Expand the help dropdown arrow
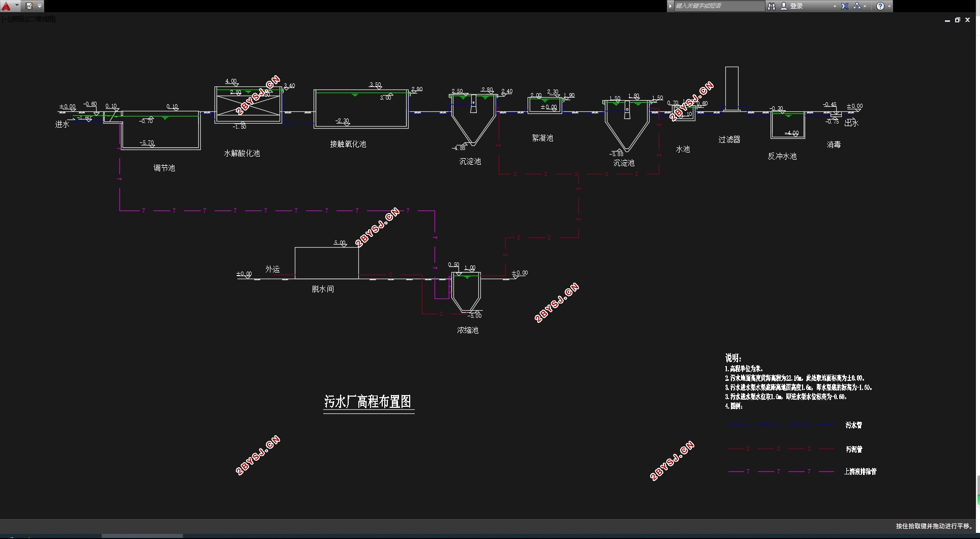This screenshot has height=539, width=980. point(889,7)
